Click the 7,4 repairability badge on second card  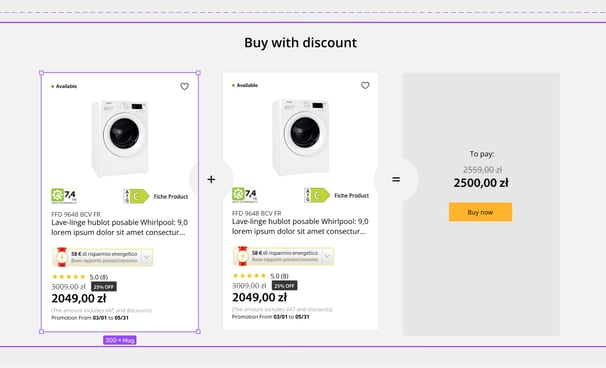coord(245,194)
